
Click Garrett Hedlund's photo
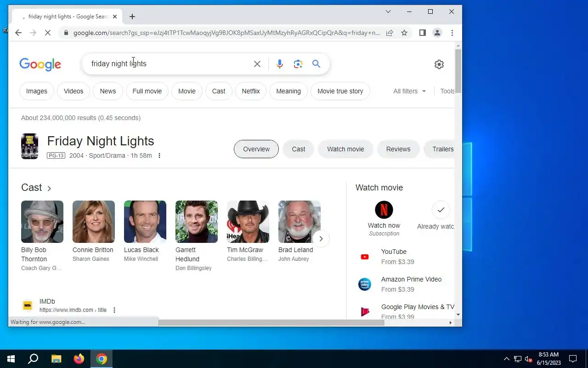[197, 222]
